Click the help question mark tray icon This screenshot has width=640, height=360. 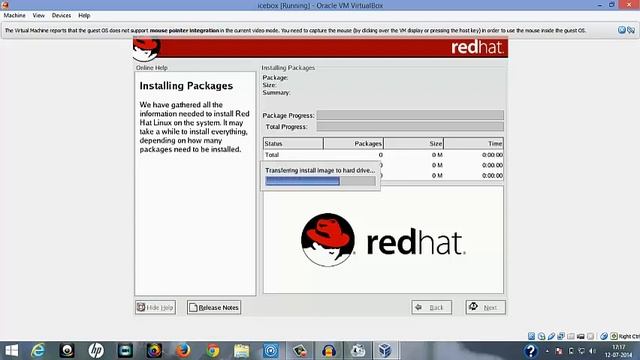tap(531, 351)
